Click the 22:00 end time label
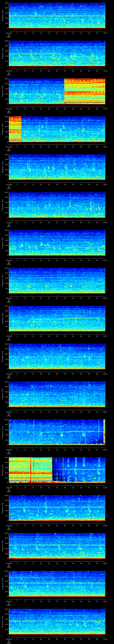Screen dimensions: 114x644 click(x=105, y=298)
